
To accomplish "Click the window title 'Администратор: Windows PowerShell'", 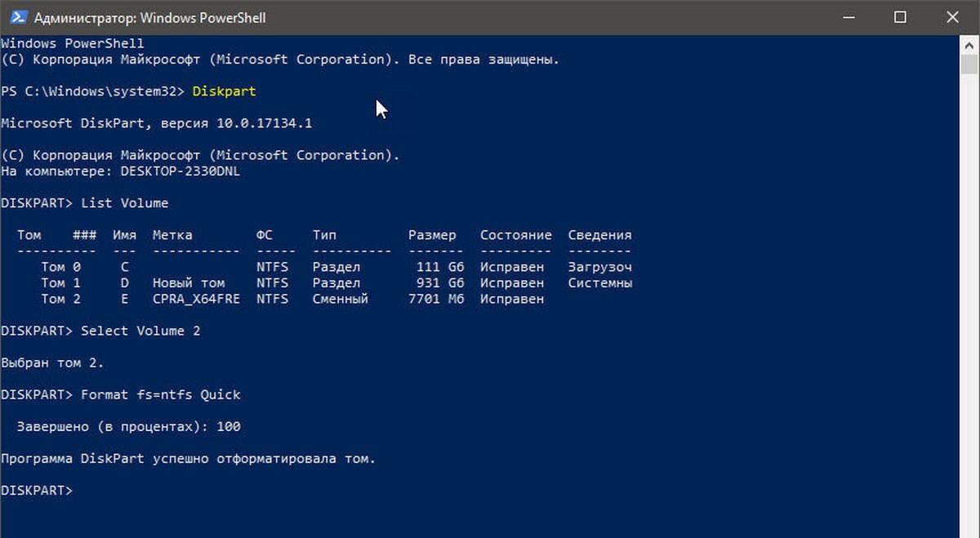I will (x=149, y=18).
